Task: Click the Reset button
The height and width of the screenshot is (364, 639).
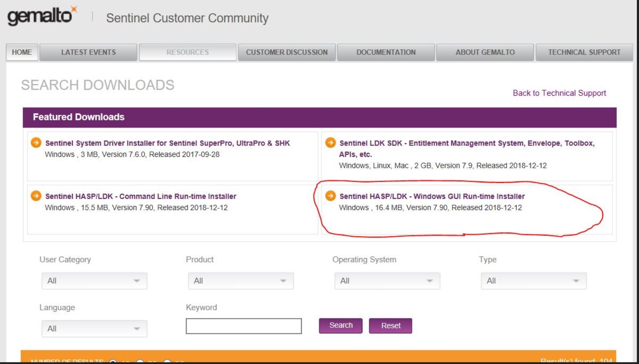Action: point(391,326)
